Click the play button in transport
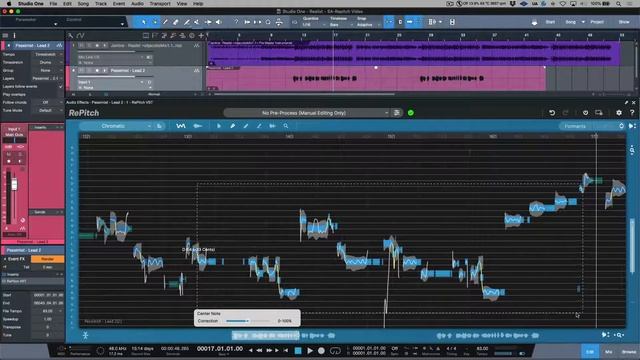Viewport: 640px width, 360px height. 310,350
